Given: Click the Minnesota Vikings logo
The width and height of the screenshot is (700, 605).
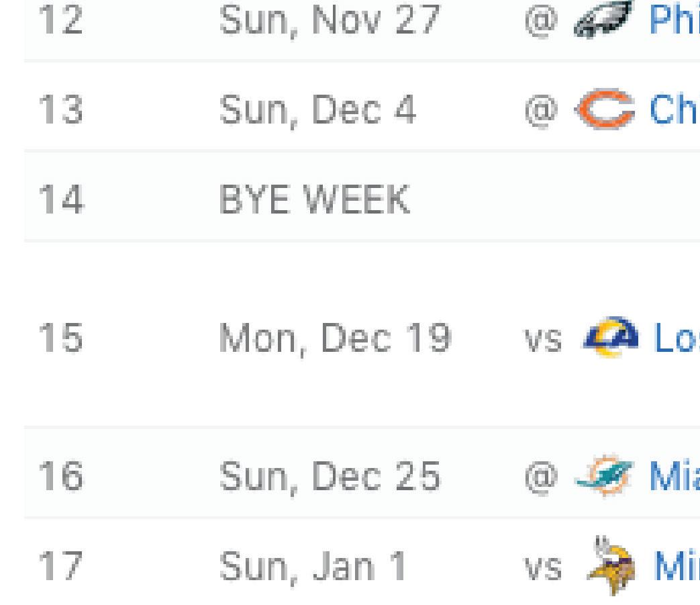Looking at the screenshot, I should pos(611,566).
